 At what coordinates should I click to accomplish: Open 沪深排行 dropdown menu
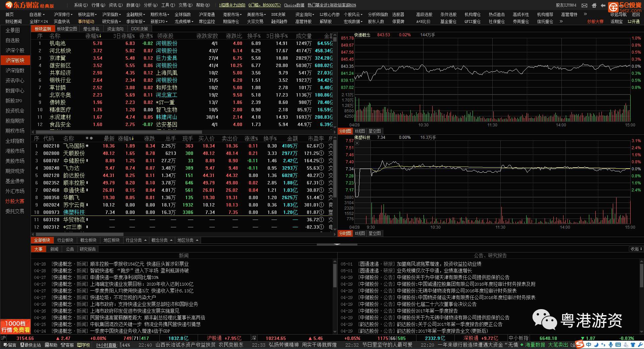pyautogui.click(x=63, y=14)
